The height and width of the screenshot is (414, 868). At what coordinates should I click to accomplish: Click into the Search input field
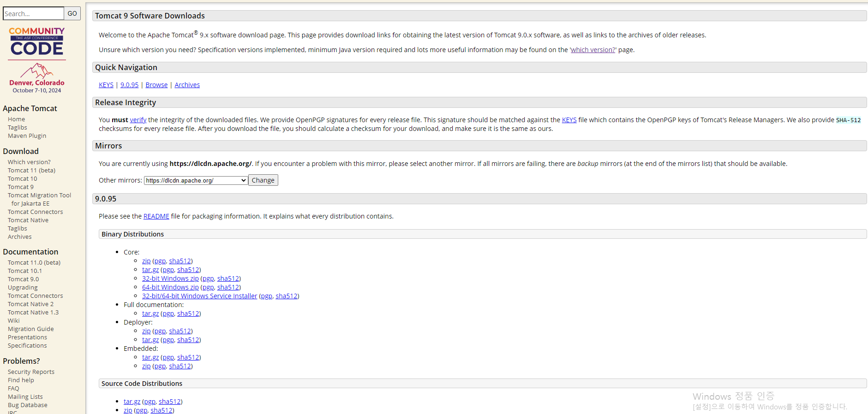(33, 13)
